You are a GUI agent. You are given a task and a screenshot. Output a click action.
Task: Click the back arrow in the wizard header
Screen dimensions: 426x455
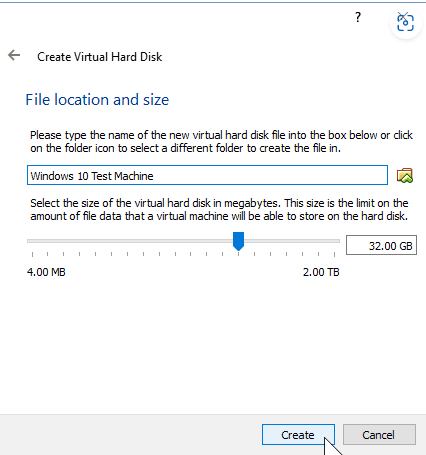14,55
